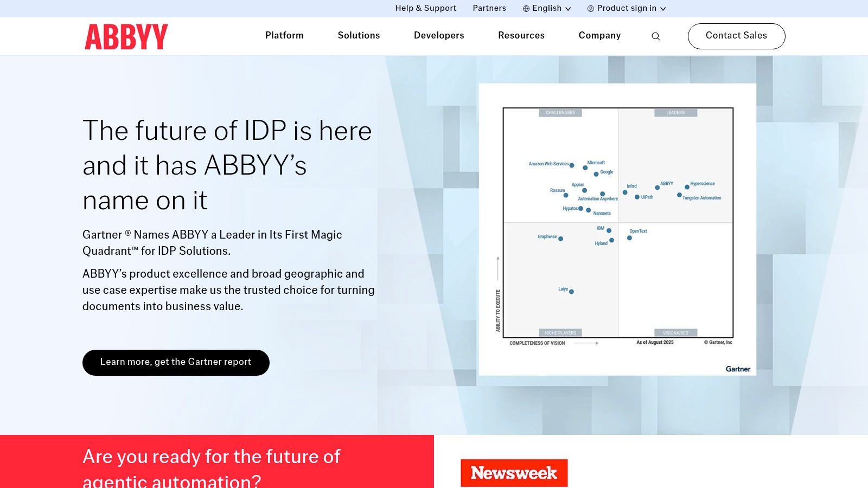Open the Solutions menu
868x488 pixels.
pyautogui.click(x=359, y=35)
